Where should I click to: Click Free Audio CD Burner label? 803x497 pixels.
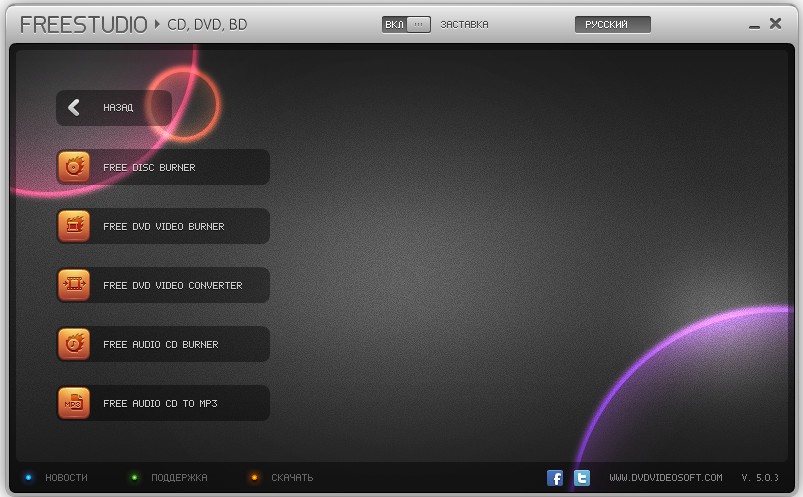click(x=161, y=344)
